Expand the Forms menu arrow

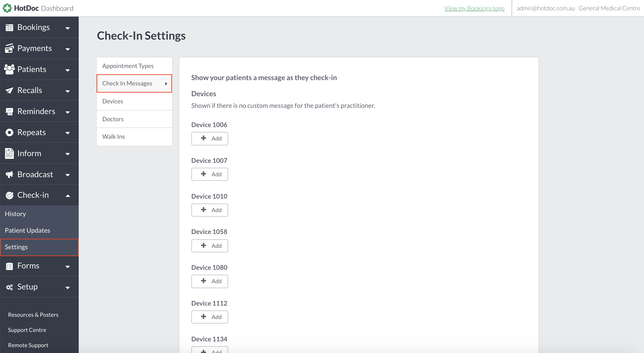pyautogui.click(x=68, y=267)
